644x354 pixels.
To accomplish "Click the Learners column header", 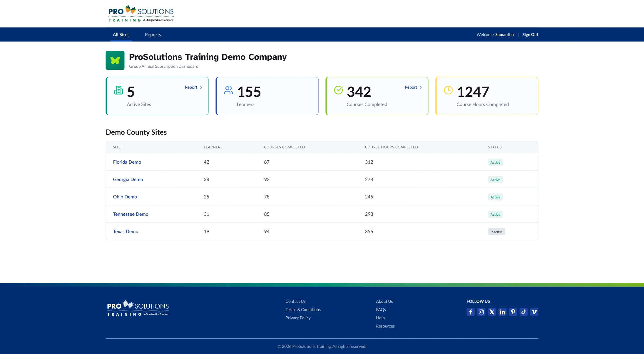I will pos(213,147).
